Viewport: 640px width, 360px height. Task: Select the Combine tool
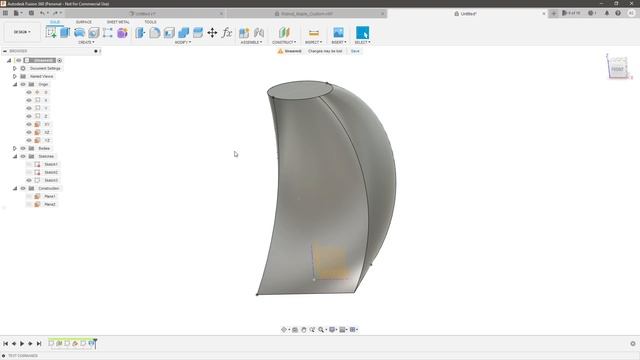[x=183, y=32]
